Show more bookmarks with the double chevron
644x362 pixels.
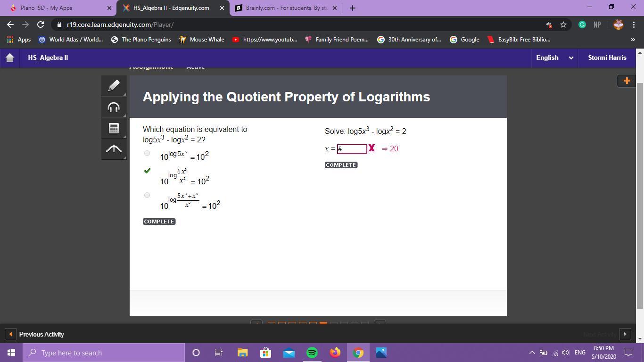pyautogui.click(x=633, y=40)
